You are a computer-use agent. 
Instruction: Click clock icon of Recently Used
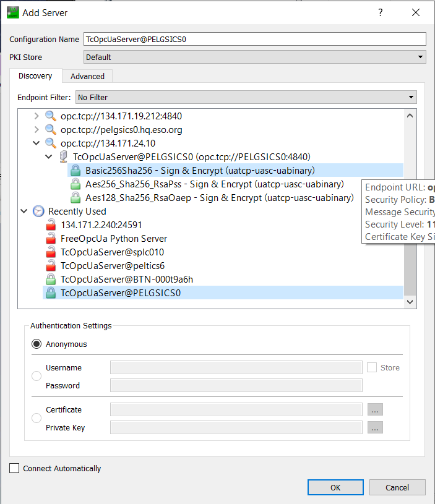(38, 211)
